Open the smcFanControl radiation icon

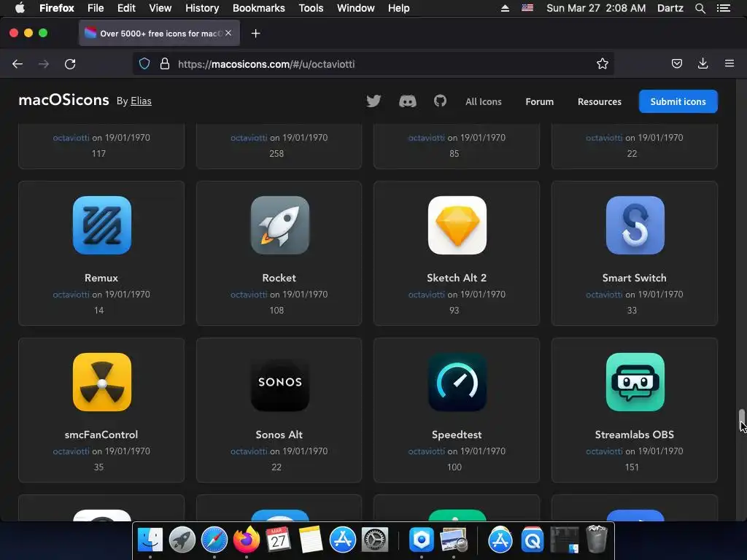tap(102, 382)
